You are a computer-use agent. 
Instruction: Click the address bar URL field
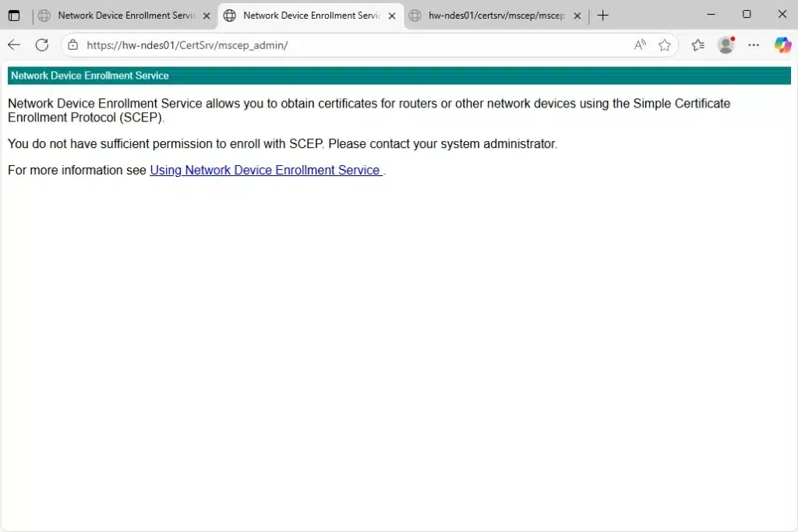click(x=351, y=45)
